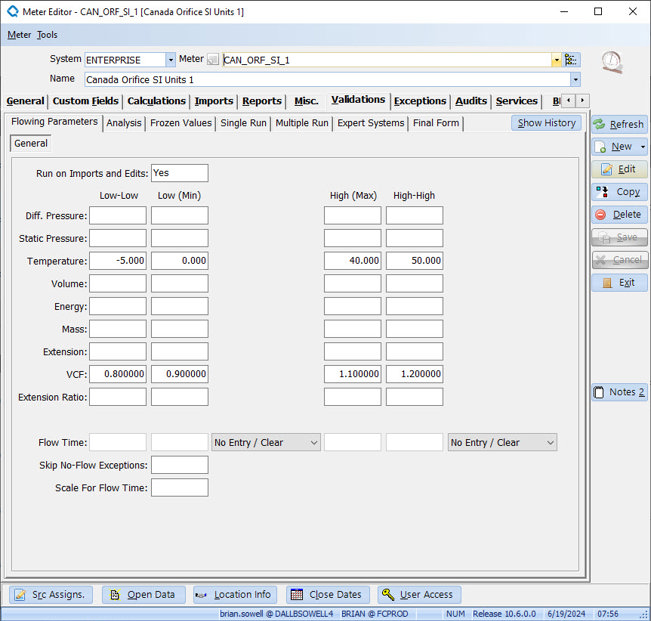Click the small meter lookup icon
The image size is (651, 621).
213,60
